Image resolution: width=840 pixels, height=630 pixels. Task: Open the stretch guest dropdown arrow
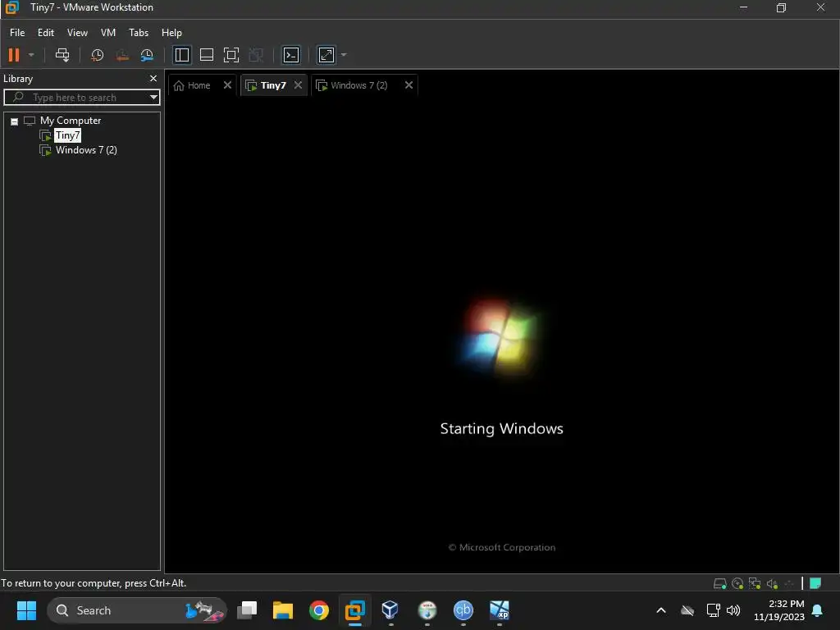[x=344, y=55]
